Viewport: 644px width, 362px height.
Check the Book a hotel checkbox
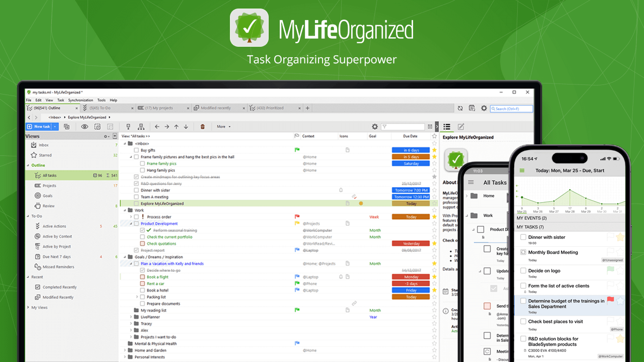click(x=142, y=290)
